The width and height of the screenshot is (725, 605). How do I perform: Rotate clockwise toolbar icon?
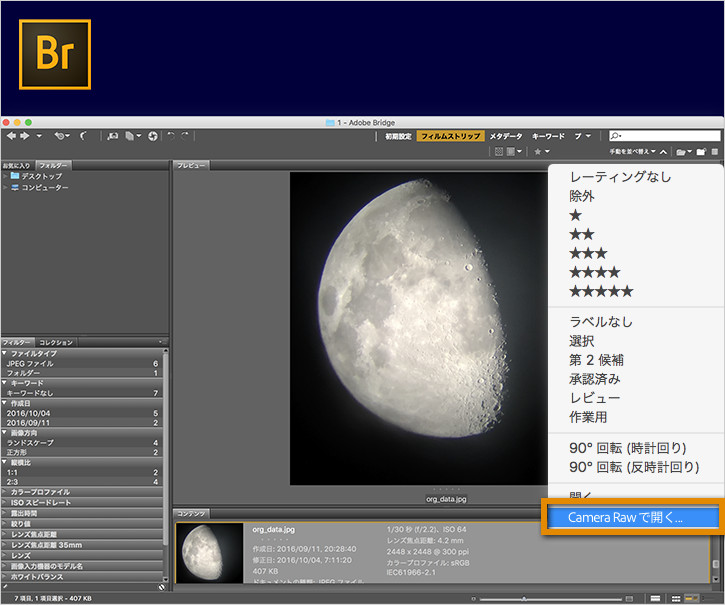185,136
